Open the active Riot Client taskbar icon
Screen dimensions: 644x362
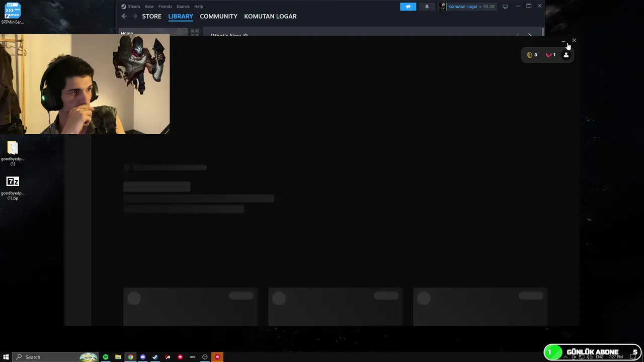click(217, 357)
